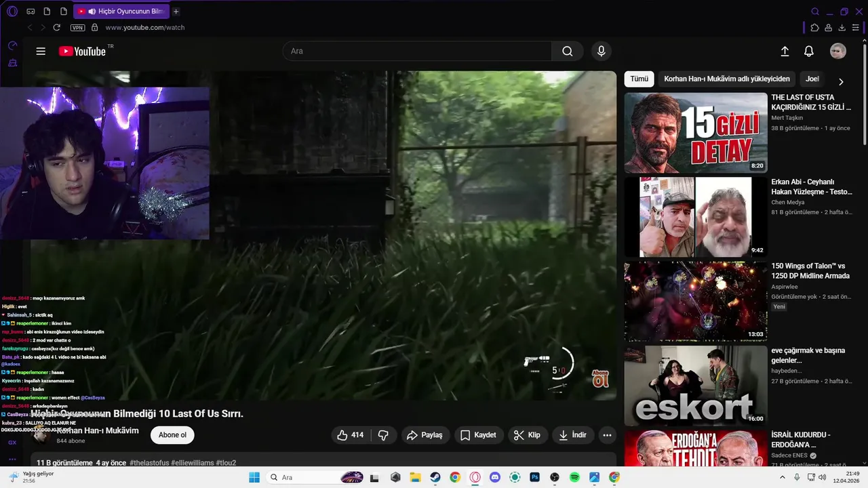Image resolution: width=868 pixels, height=488 pixels.
Task: Click the Paylaş share button
Action: (425, 435)
